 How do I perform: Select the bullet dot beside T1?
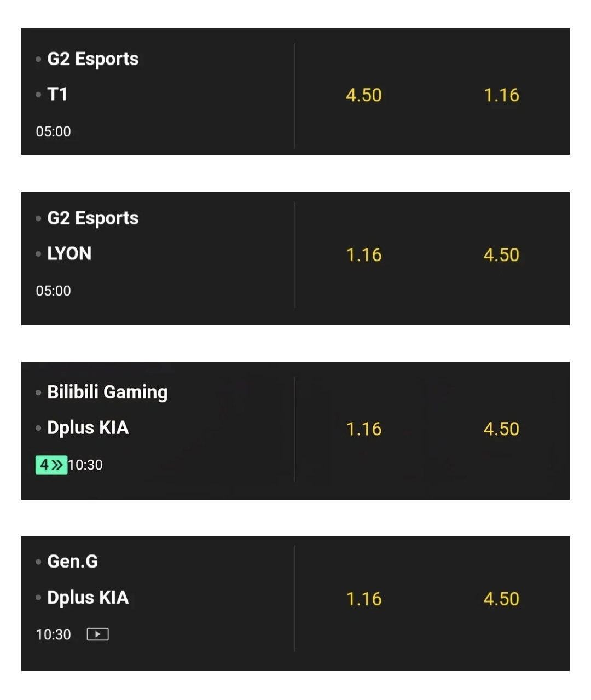(x=38, y=95)
